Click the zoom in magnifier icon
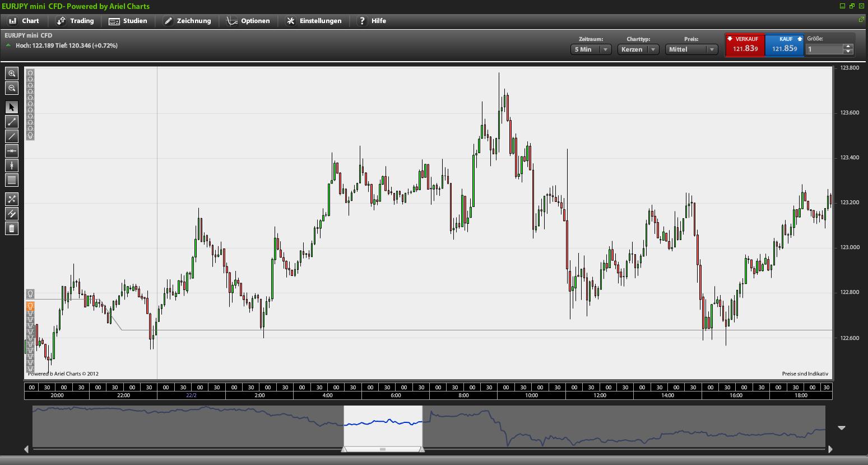This screenshot has height=465, width=868. click(12, 73)
